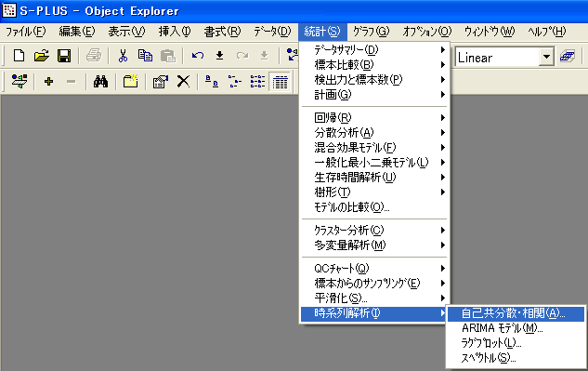
Task: Click the binoculars Find icon
Action: (100, 81)
